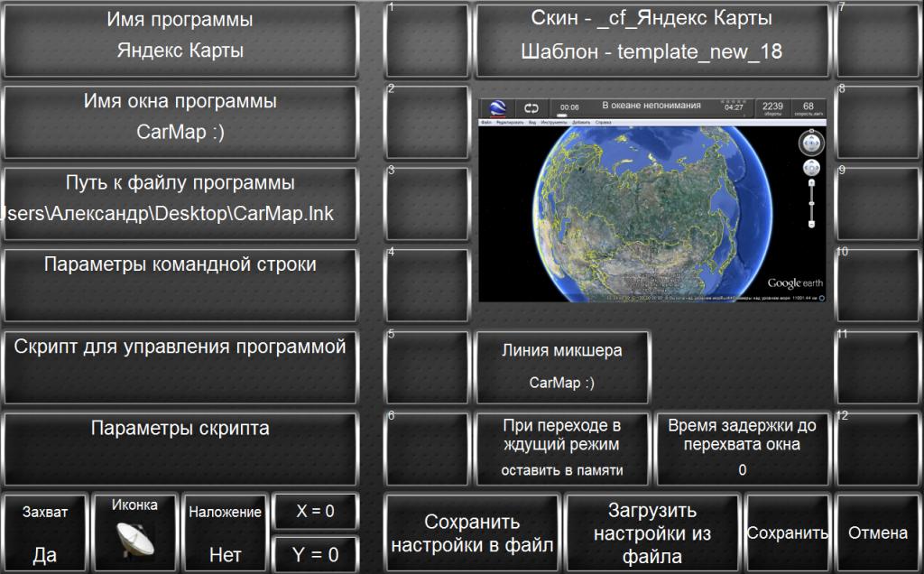
Task: Select empty slot number 1
Action: [427, 41]
